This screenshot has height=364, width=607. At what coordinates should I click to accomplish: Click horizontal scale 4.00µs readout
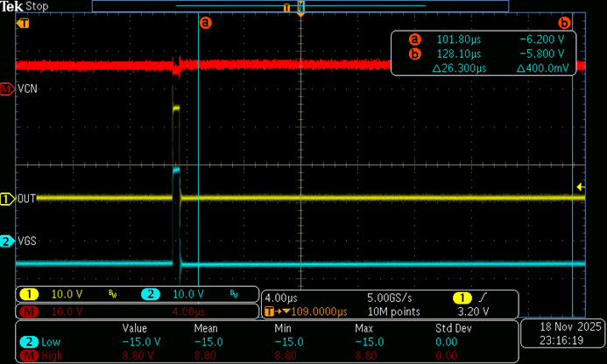coord(281,297)
